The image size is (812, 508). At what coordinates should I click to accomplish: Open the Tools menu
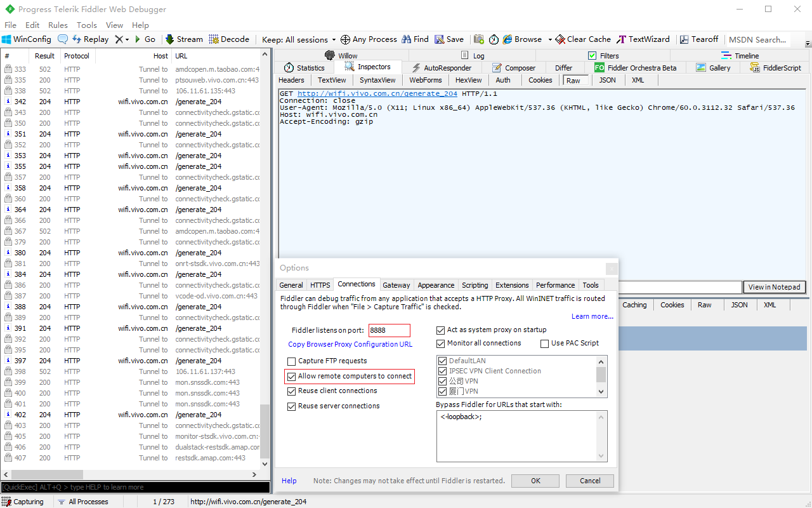click(x=87, y=25)
